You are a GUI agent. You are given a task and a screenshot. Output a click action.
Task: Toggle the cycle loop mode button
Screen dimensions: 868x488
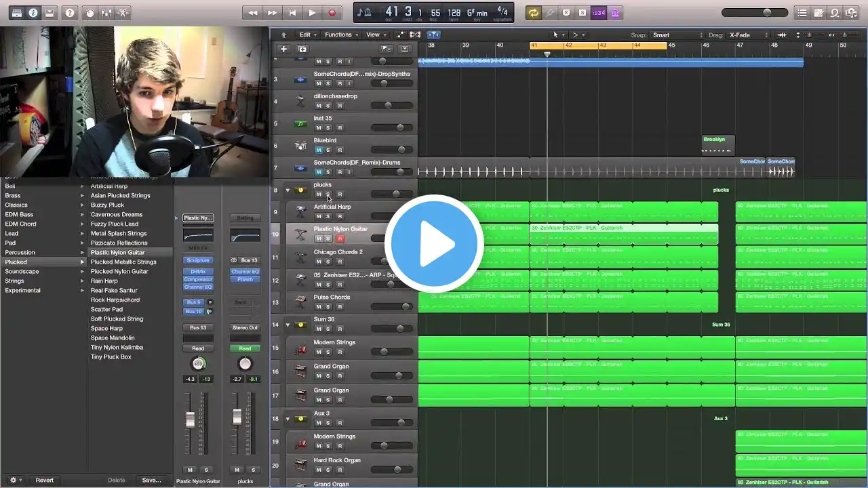pos(534,13)
